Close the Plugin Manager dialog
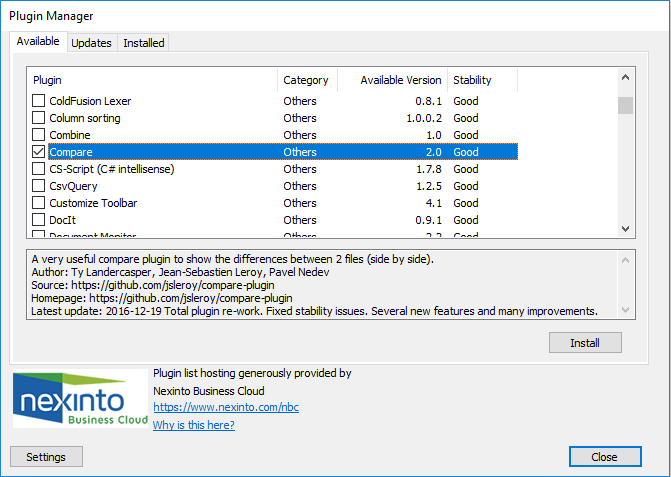The height and width of the screenshot is (477, 671). [x=605, y=457]
